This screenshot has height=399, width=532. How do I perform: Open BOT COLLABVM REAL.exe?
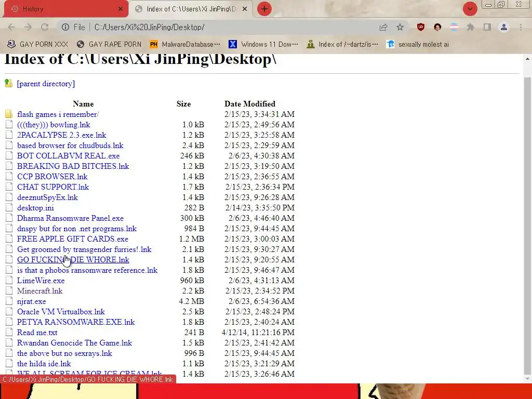[x=68, y=156]
